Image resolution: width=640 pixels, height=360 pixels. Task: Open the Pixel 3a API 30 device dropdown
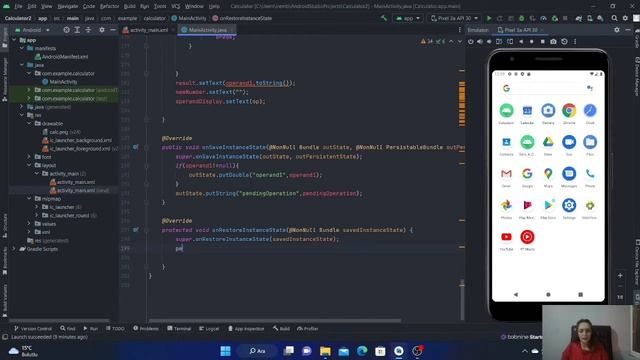click(454, 18)
